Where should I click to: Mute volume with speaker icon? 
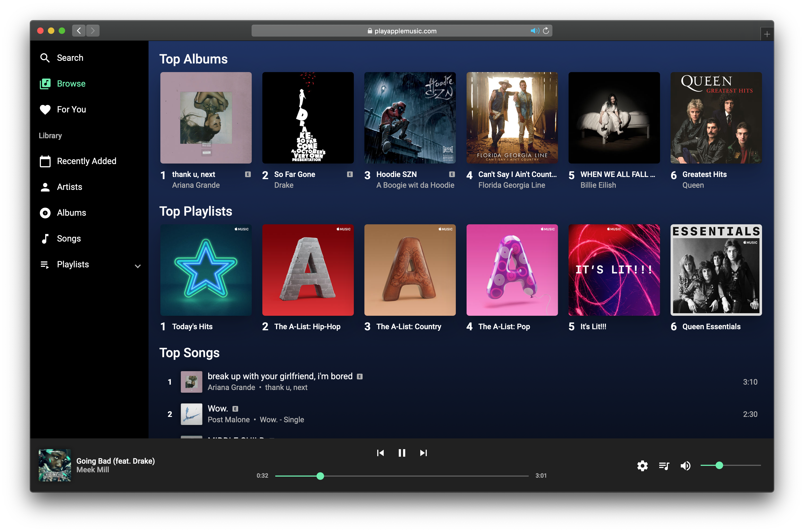click(685, 466)
